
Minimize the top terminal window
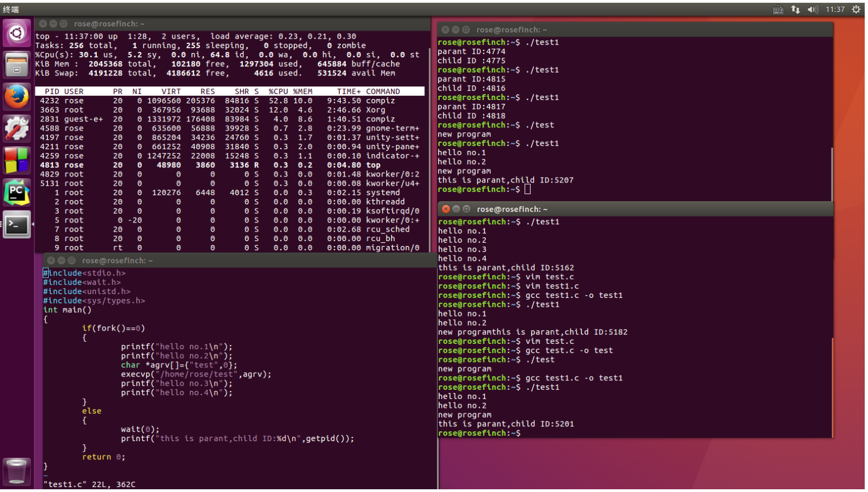click(53, 24)
